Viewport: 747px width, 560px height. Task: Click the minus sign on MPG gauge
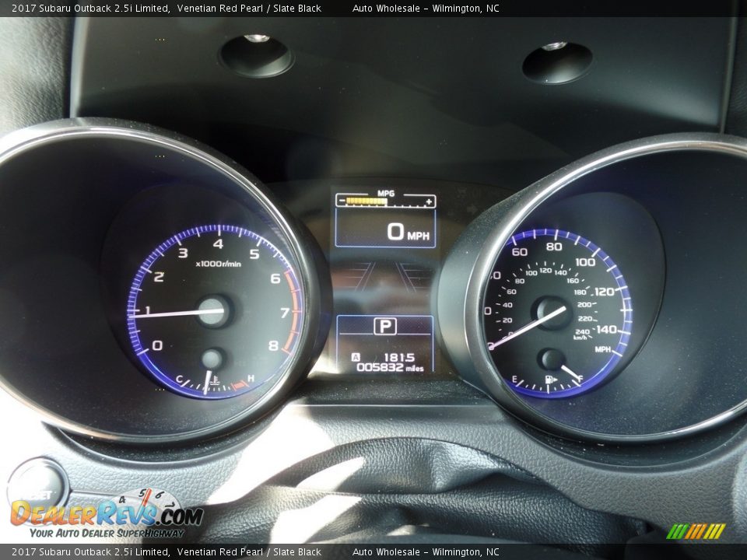pyautogui.click(x=341, y=201)
